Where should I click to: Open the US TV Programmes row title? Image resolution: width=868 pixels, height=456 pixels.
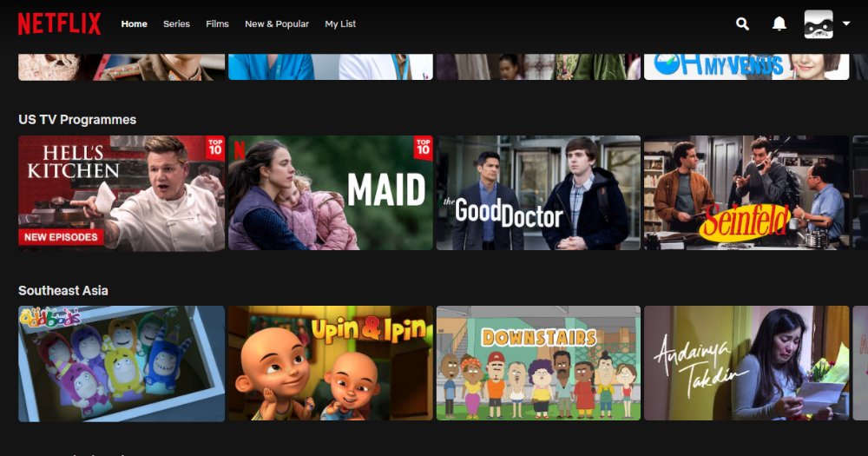pyautogui.click(x=77, y=120)
